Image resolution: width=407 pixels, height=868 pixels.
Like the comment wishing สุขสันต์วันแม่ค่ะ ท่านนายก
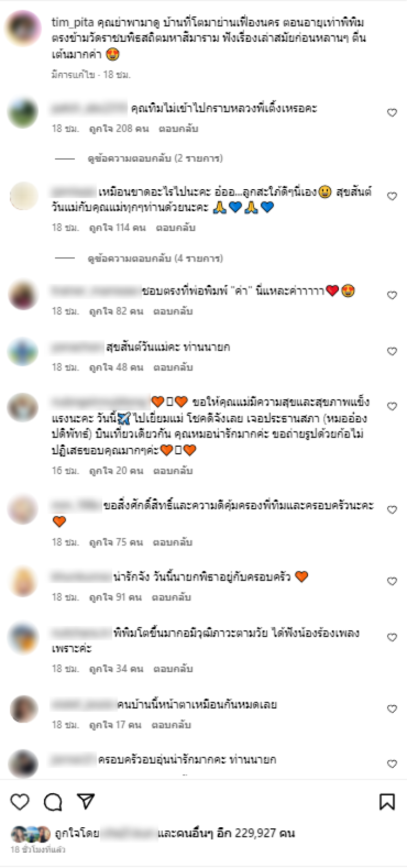[392, 352]
